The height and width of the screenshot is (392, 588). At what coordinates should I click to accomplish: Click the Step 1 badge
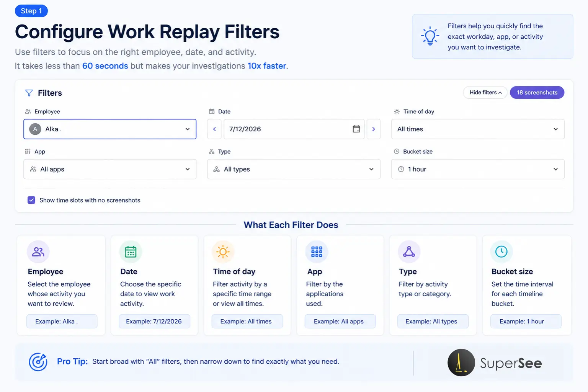[x=31, y=11]
